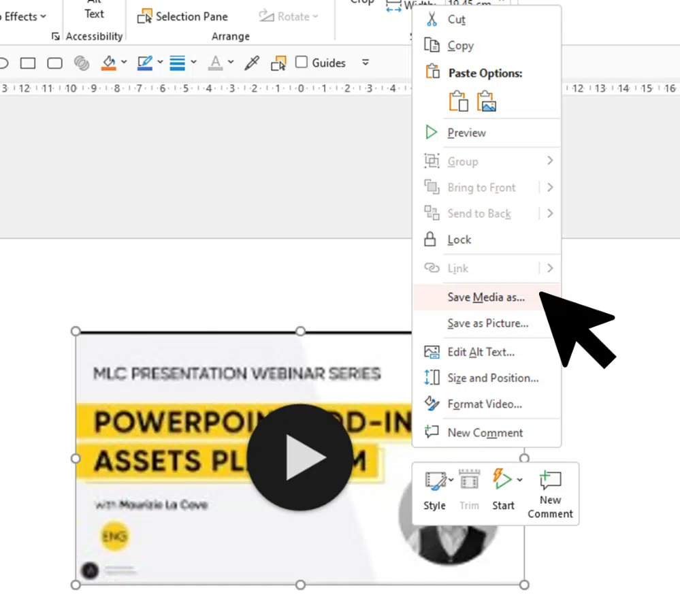The width and height of the screenshot is (680, 616).
Task: Open the shape fill color dropdown arrow
Action: pos(123,63)
